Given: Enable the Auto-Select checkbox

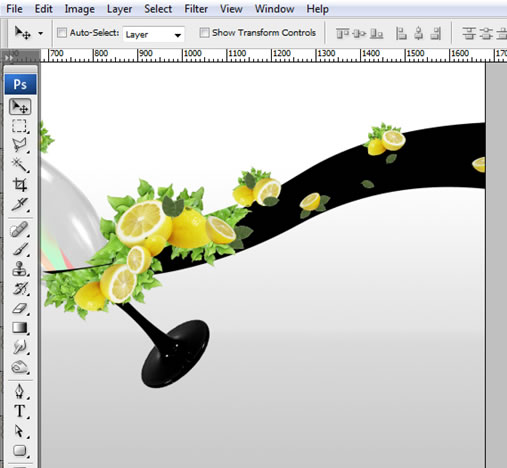Looking at the screenshot, I should [x=62, y=33].
